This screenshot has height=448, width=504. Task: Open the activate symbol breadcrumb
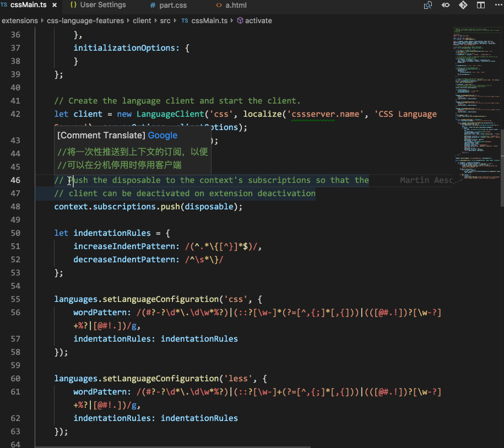point(258,20)
